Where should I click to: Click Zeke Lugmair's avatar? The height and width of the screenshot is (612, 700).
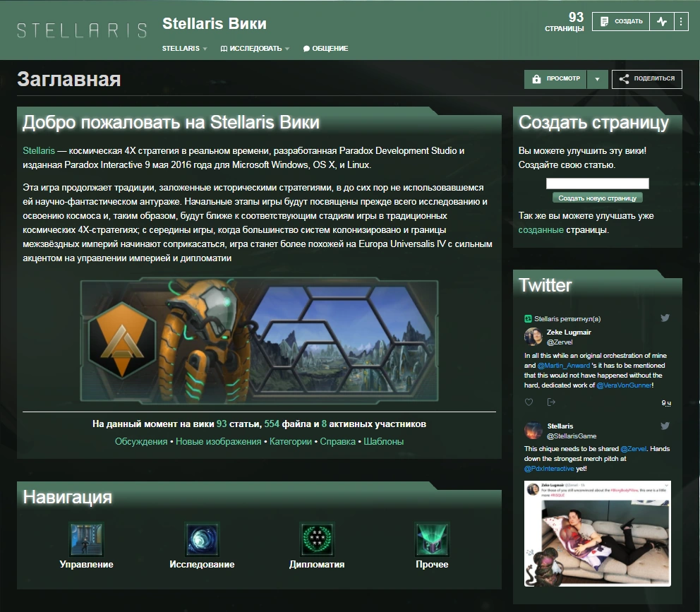click(x=533, y=337)
